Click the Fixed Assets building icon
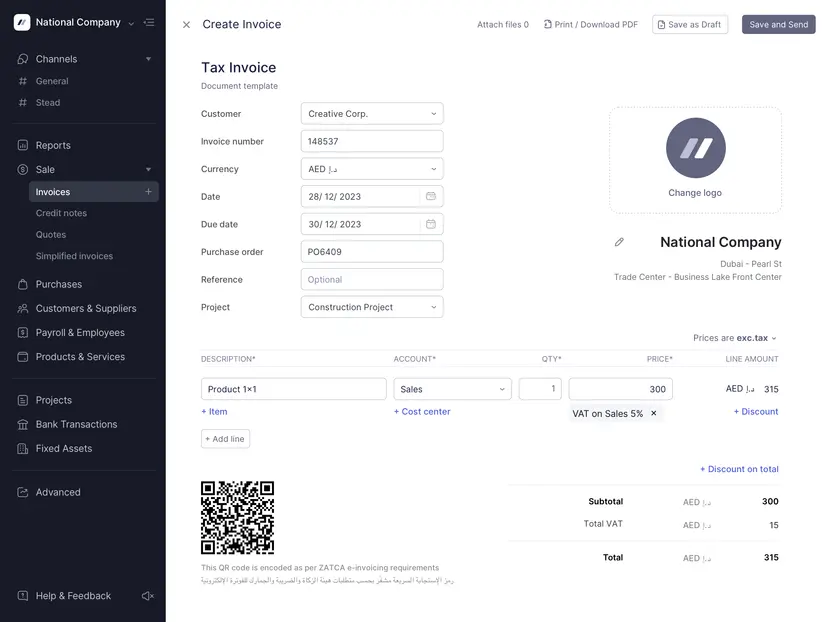Screen dimensions: 828x622 pyautogui.click(x=23, y=449)
